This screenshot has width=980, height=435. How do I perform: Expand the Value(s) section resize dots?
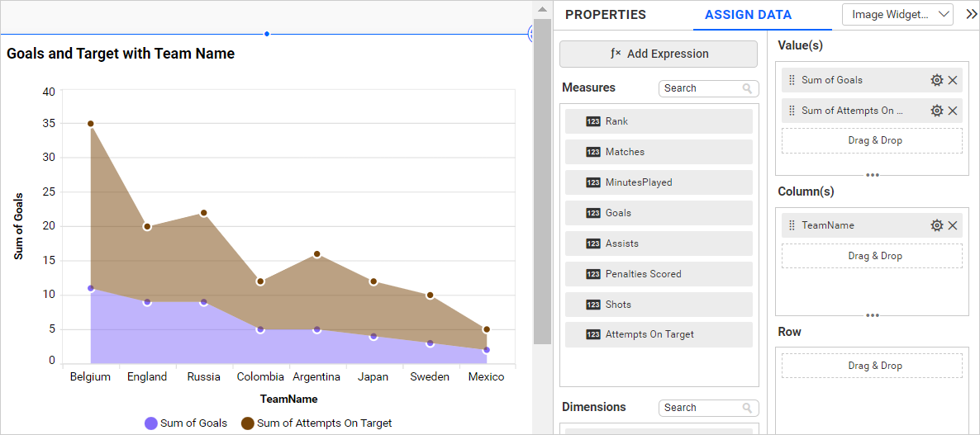tap(872, 175)
